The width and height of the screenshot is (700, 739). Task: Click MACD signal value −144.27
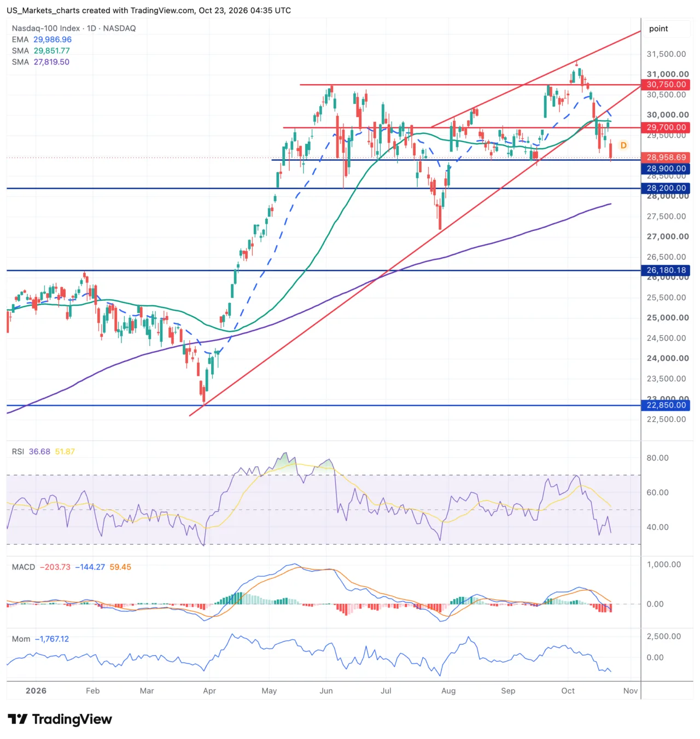click(90, 567)
